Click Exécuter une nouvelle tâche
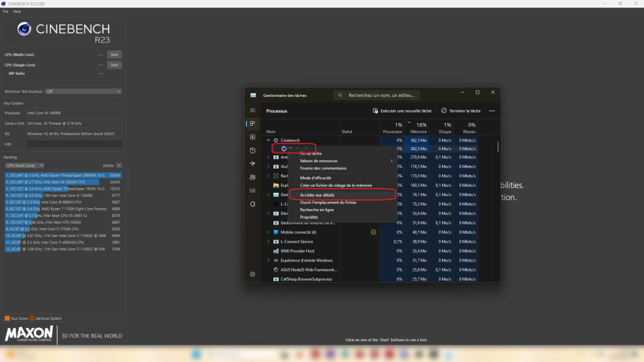Viewport: 644px width, 362px height. pos(402,111)
